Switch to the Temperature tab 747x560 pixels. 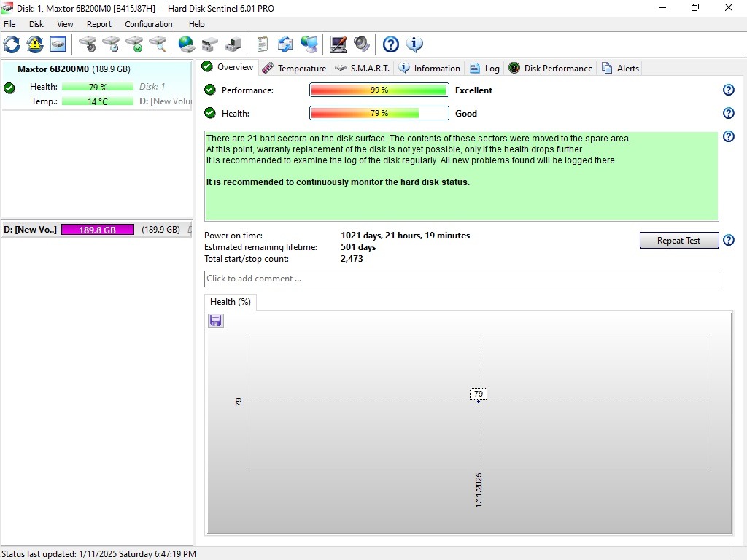294,68
